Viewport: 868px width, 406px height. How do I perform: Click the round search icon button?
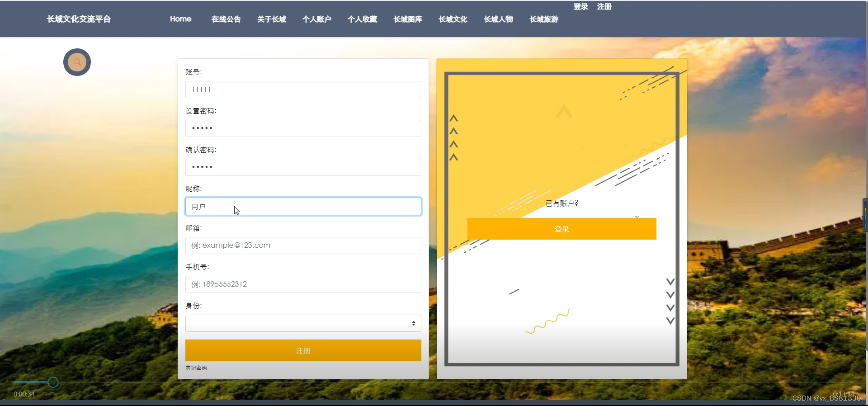click(x=77, y=62)
